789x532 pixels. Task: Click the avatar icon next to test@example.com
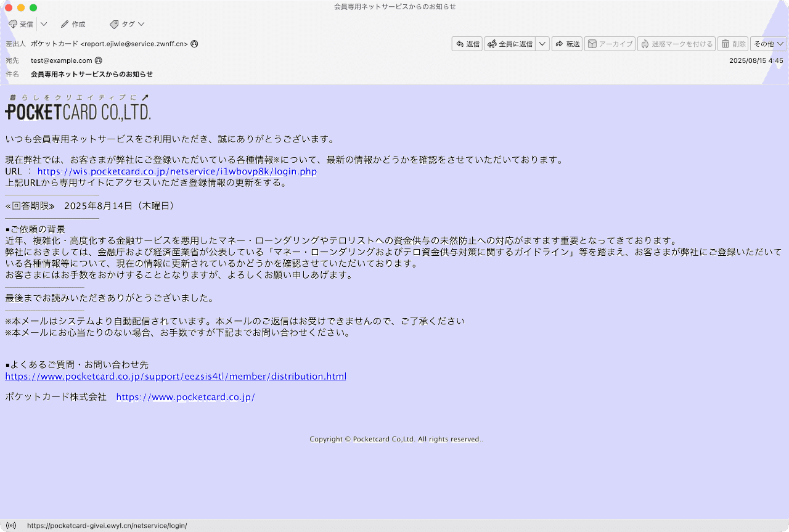99,60
